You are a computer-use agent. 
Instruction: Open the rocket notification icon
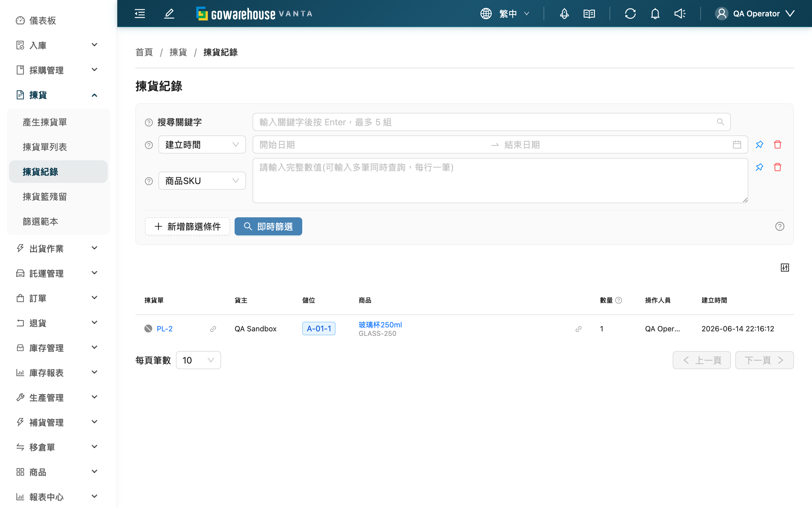click(564, 14)
